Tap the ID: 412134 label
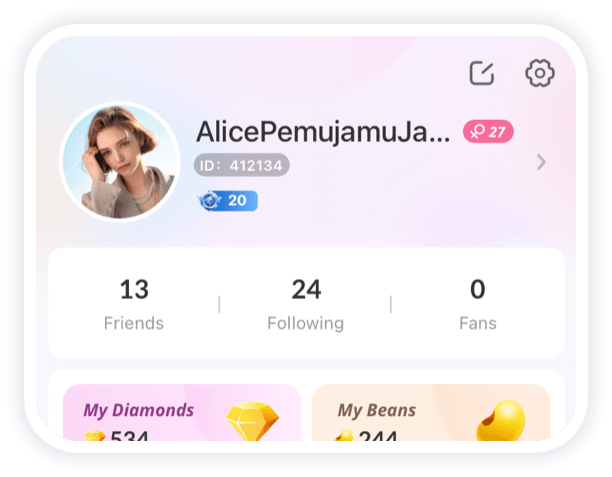The image size is (612, 477). [242, 165]
